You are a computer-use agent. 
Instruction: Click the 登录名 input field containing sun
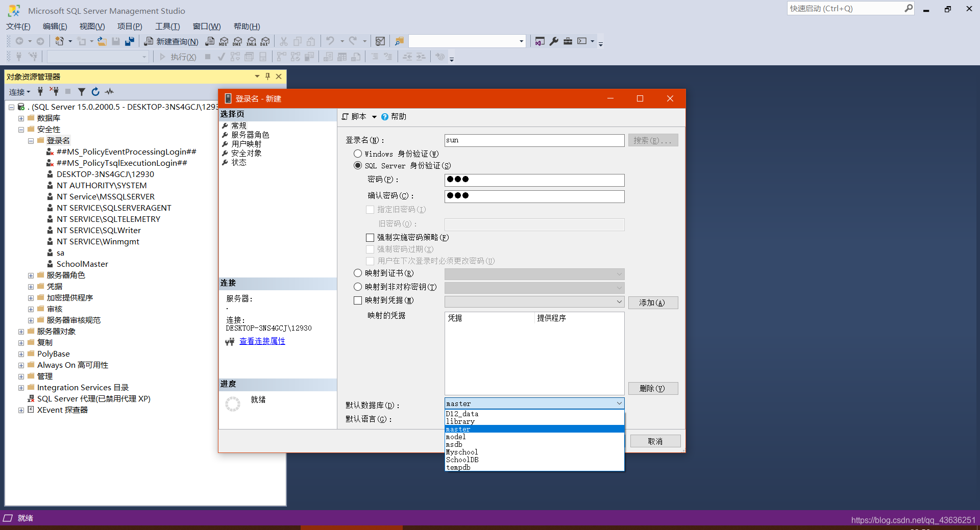[x=534, y=140]
